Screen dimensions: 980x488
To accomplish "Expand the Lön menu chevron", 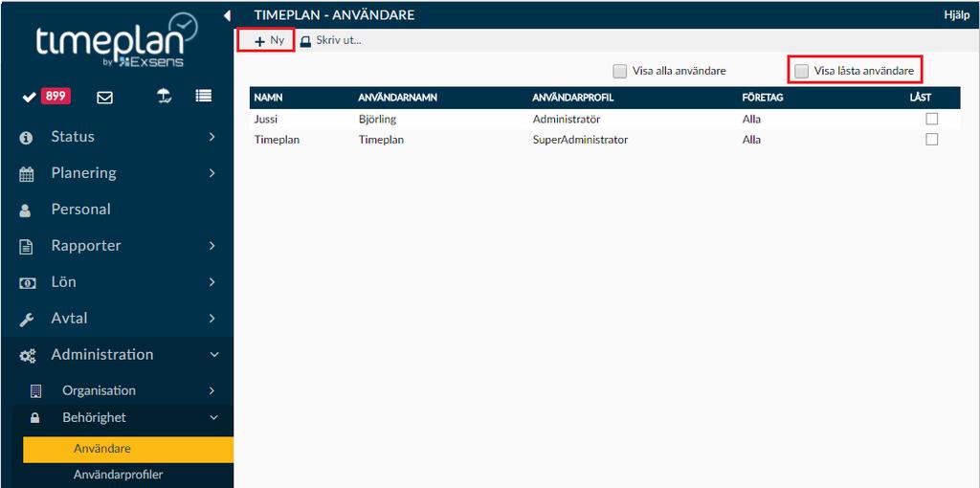I will click(x=212, y=282).
